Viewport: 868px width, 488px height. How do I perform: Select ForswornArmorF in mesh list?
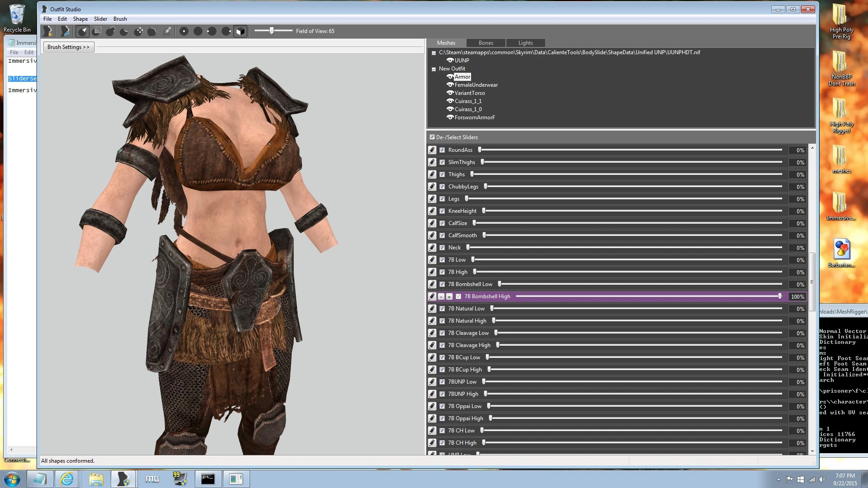pyautogui.click(x=475, y=117)
